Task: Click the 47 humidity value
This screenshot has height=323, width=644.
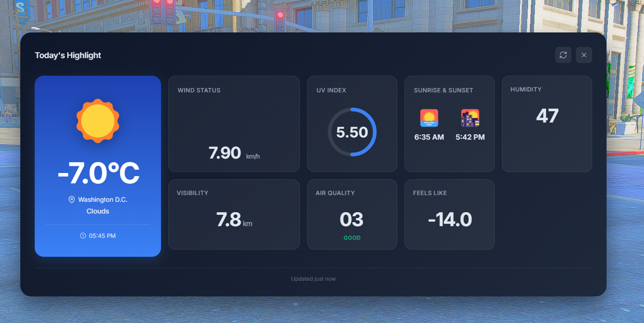Action: click(547, 116)
